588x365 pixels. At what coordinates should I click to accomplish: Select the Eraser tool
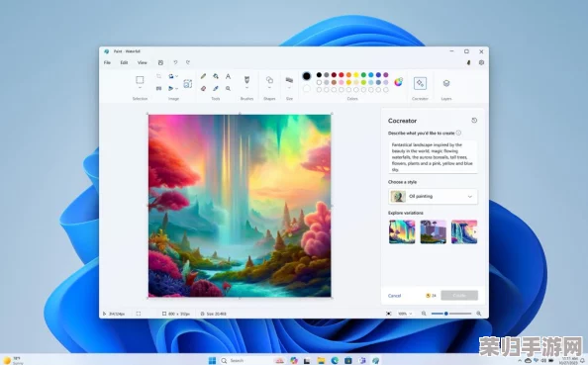pos(203,88)
